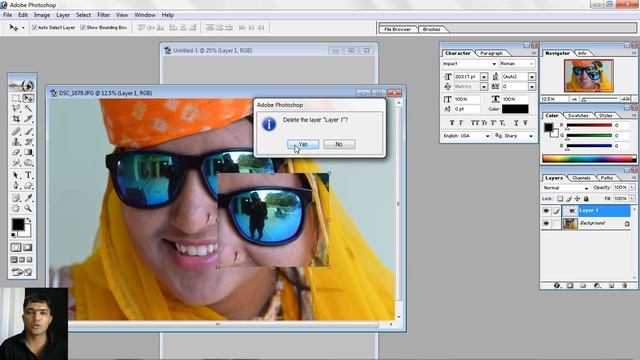Click the font size input field
The height and width of the screenshot is (360, 640).
click(466, 77)
